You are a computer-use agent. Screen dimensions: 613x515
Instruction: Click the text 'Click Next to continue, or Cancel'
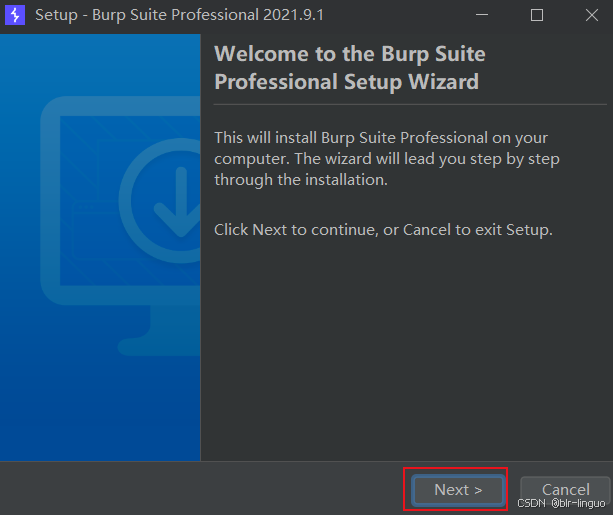pyautogui.click(x=332, y=230)
